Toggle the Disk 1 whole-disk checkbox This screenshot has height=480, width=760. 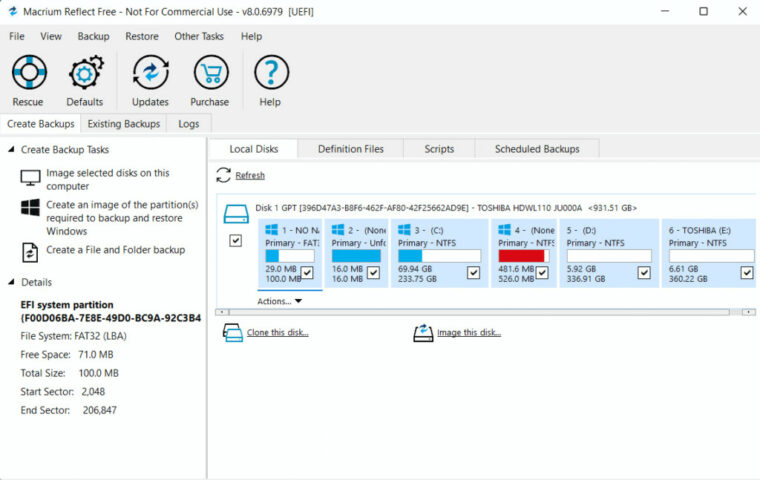(x=236, y=240)
